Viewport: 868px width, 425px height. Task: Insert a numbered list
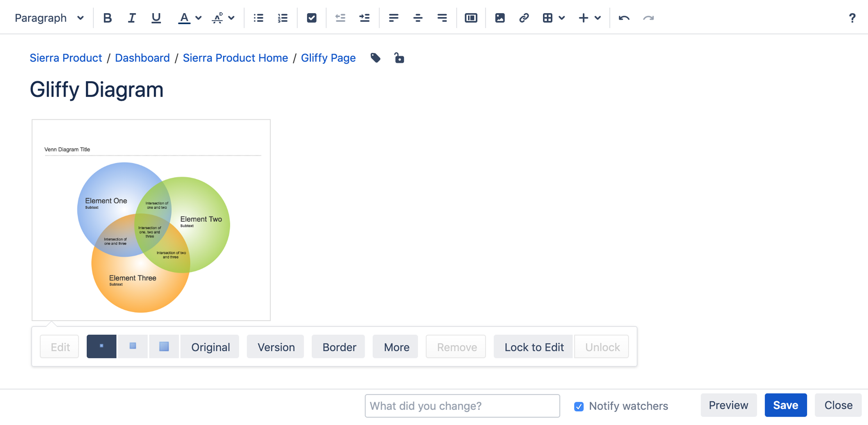coord(283,18)
